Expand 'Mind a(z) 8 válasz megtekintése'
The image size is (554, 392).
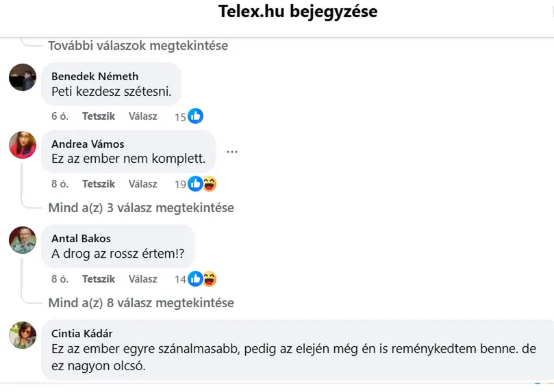pos(141,302)
